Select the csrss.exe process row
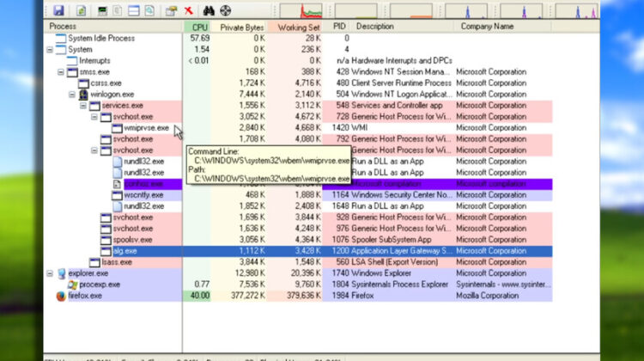Image resolution: width=644 pixels, height=361 pixels. (x=298, y=83)
